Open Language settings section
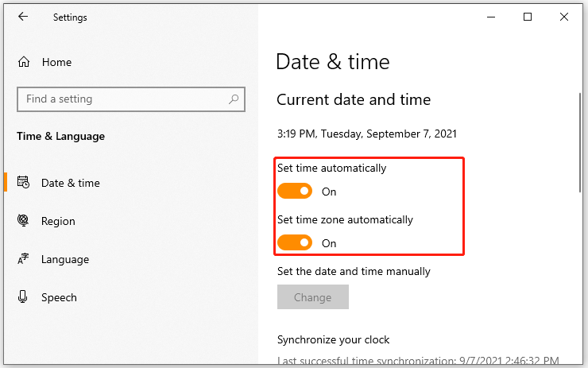The width and height of the screenshot is (588, 368). [65, 260]
